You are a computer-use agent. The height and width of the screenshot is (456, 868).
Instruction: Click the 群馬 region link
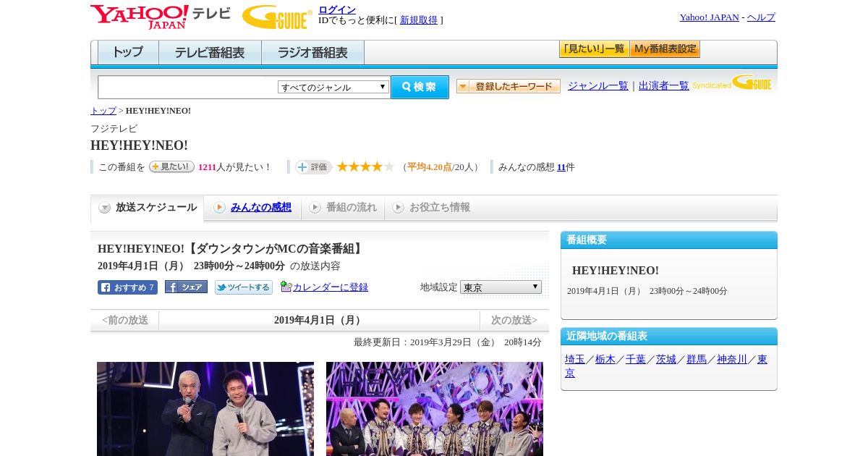click(x=697, y=359)
